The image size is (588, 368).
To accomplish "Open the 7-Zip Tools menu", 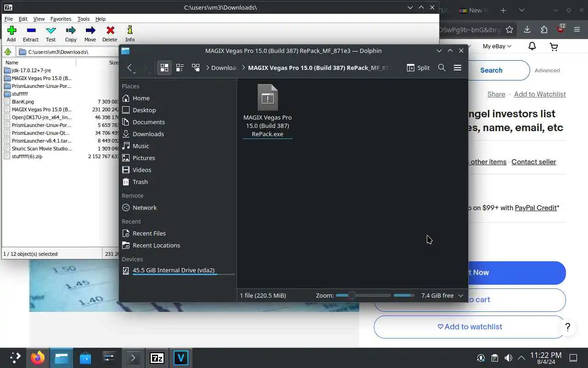I will (x=84, y=19).
